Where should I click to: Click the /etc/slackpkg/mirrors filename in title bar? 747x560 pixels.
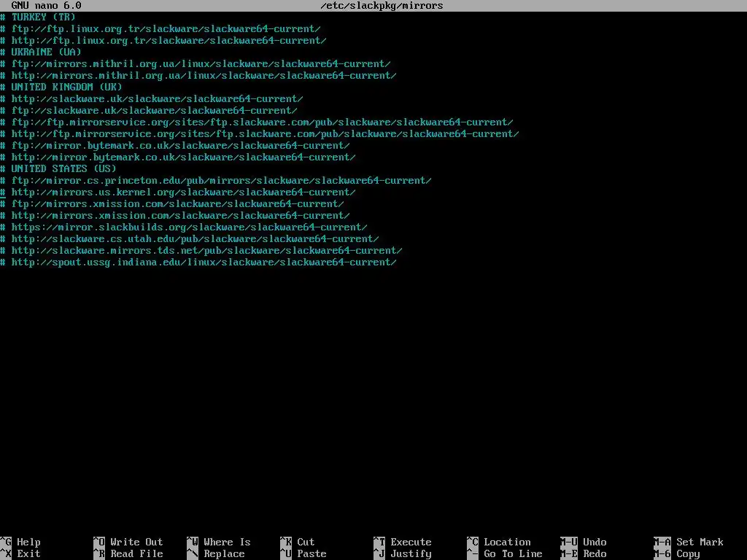coord(382,6)
